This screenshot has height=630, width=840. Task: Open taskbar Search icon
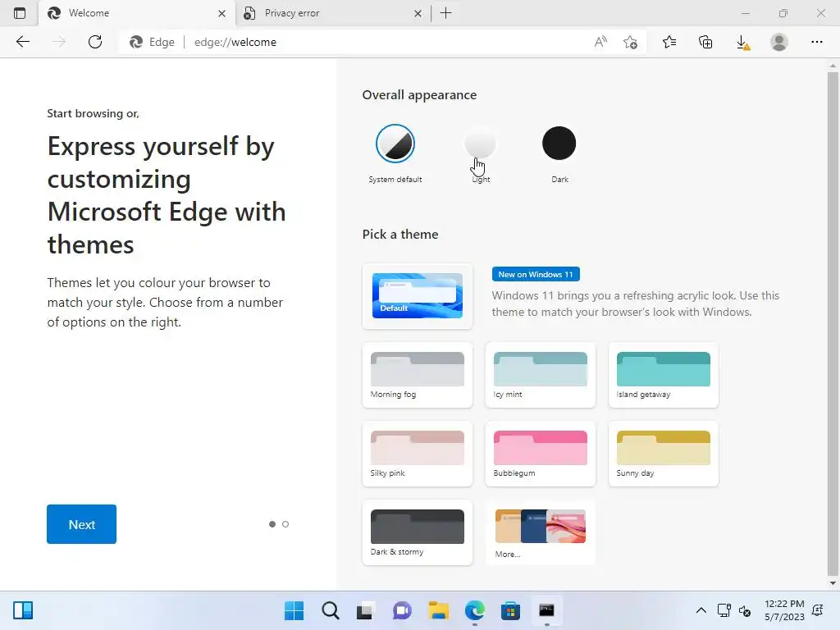point(330,610)
